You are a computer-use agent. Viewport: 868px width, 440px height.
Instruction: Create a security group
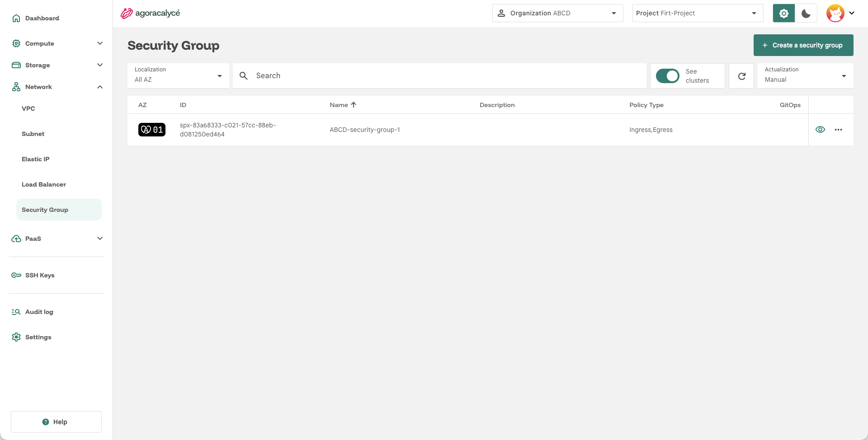pos(803,45)
